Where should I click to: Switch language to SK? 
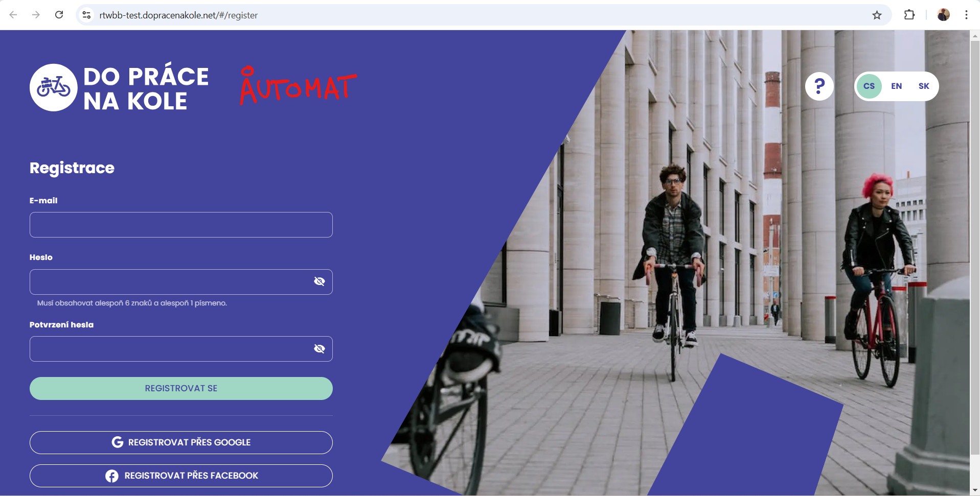pos(923,86)
